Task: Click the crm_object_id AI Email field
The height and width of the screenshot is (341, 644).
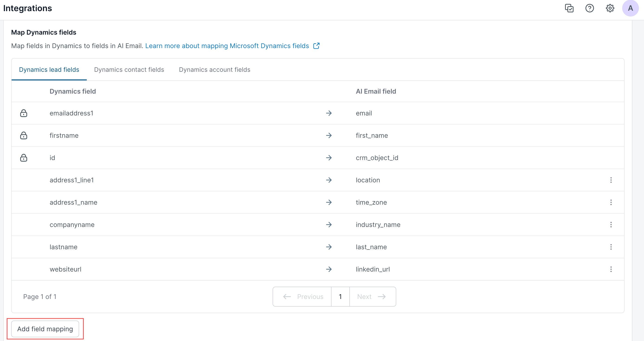Action: click(x=377, y=158)
